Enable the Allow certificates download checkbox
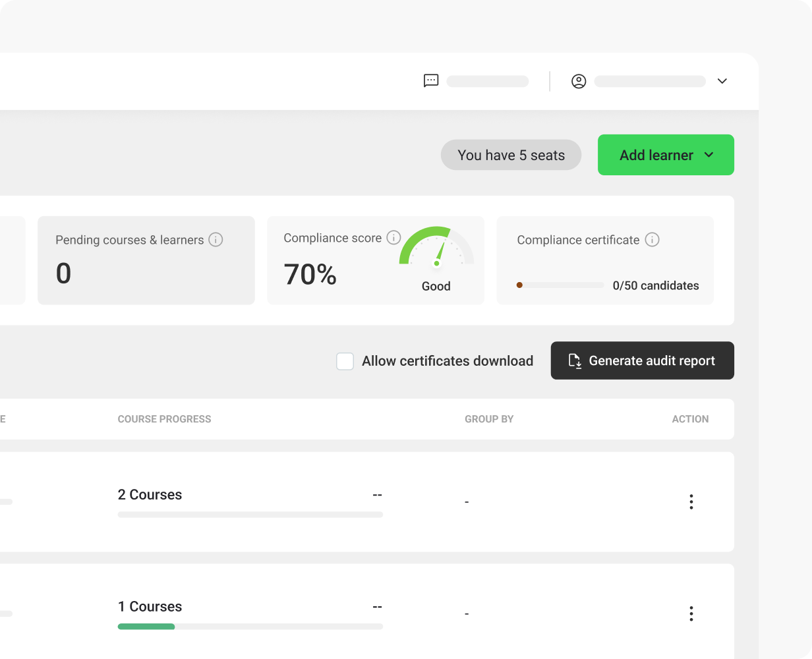This screenshot has width=812, height=659. click(345, 361)
